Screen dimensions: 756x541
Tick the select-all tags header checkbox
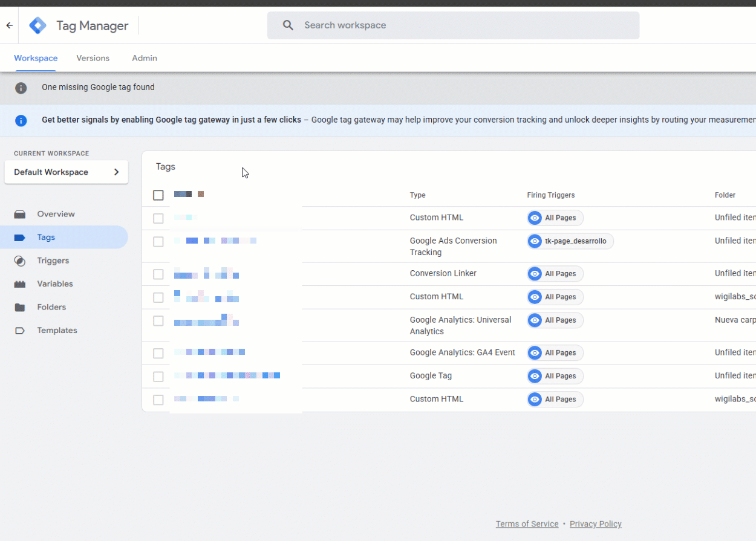click(x=158, y=195)
